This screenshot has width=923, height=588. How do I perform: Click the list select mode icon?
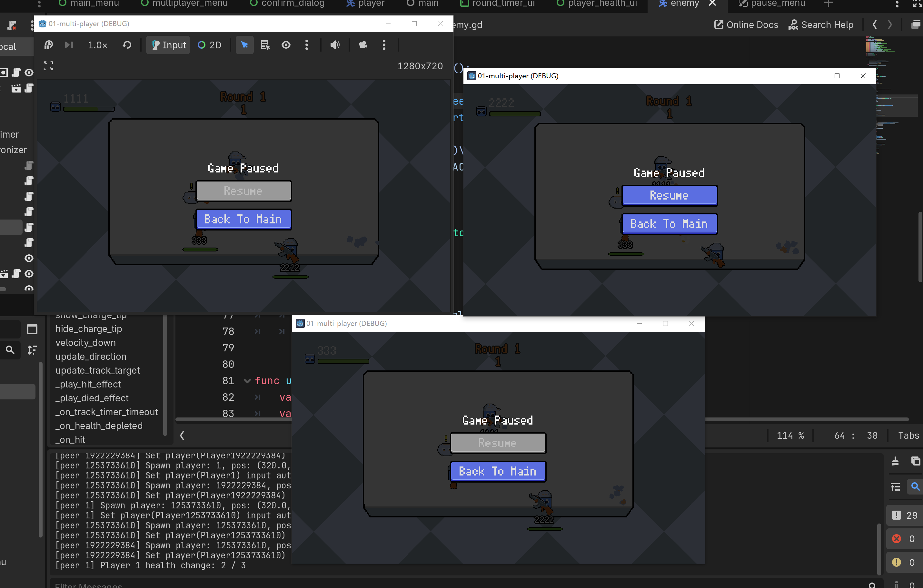click(265, 45)
